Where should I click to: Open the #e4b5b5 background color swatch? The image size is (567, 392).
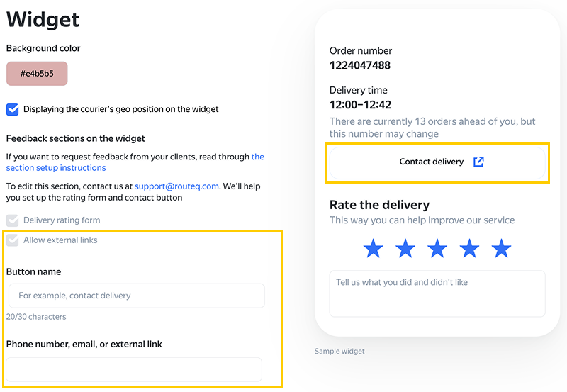[x=37, y=74]
